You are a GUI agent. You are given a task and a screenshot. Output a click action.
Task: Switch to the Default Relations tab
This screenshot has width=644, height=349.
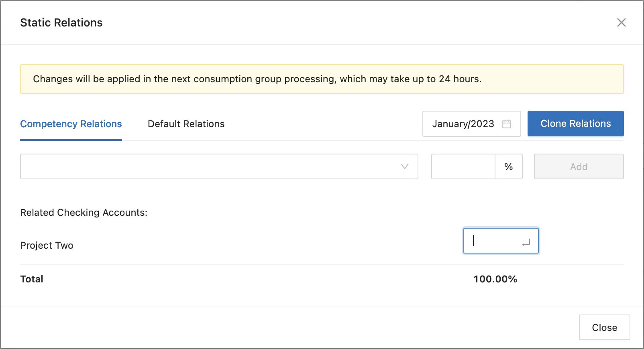[x=186, y=124]
